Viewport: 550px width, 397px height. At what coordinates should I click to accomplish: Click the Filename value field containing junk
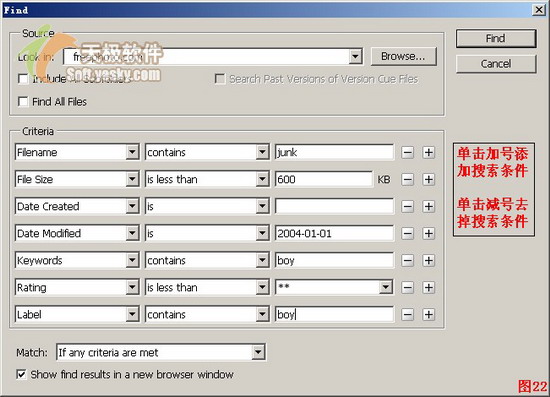coord(334,152)
